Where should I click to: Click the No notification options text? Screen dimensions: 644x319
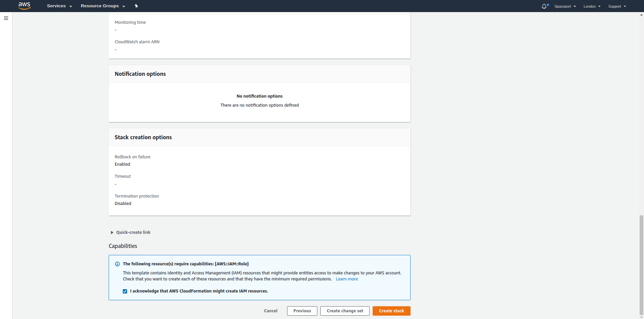pos(260,96)
